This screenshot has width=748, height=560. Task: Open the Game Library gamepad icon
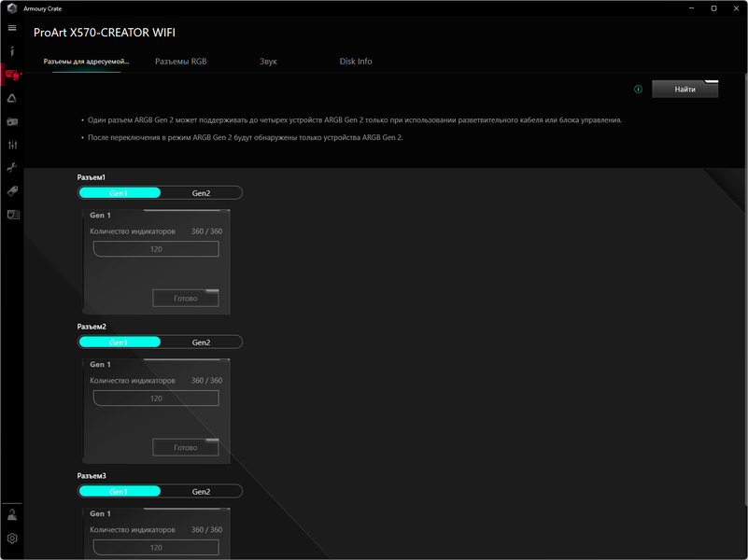pos(12,121)
